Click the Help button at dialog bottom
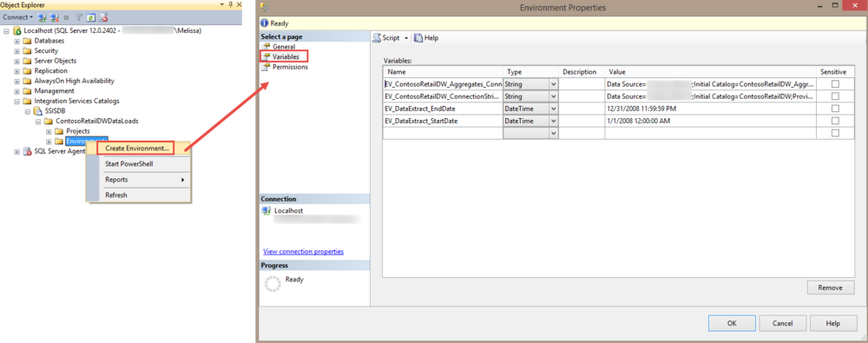The width and height of the screenshot is (868, 343). (x=833, y=323)
